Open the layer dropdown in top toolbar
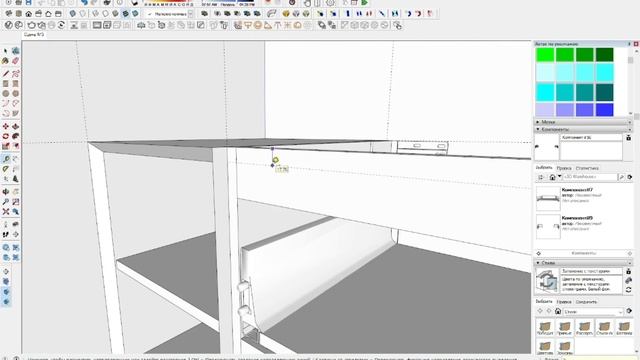Viewport: 640px width, 360px height. [191, 14]
